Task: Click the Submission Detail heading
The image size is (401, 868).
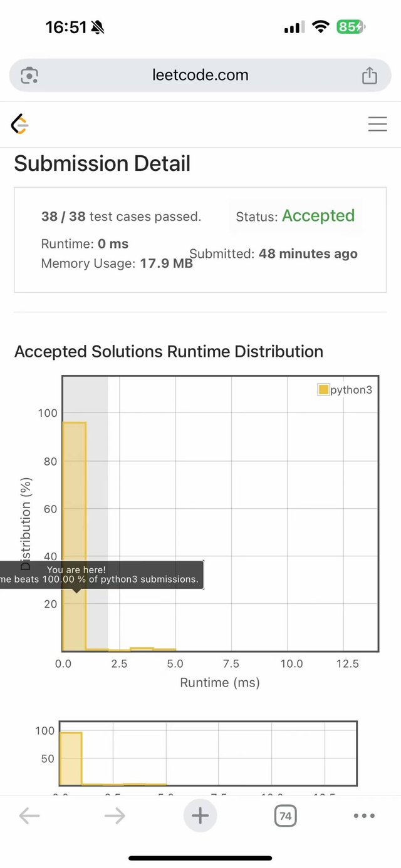Action: coord(102,164)
